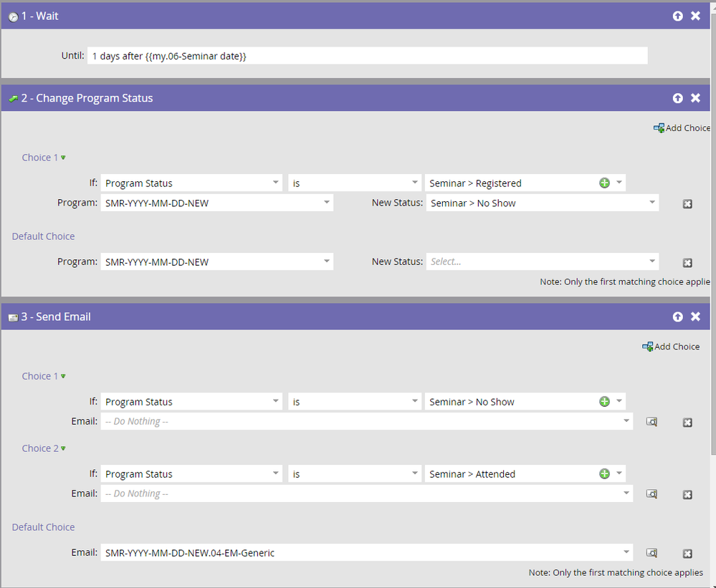Add constraint beside Seminar > Attended
Viewport: 716px width, 588px height.
605,474
